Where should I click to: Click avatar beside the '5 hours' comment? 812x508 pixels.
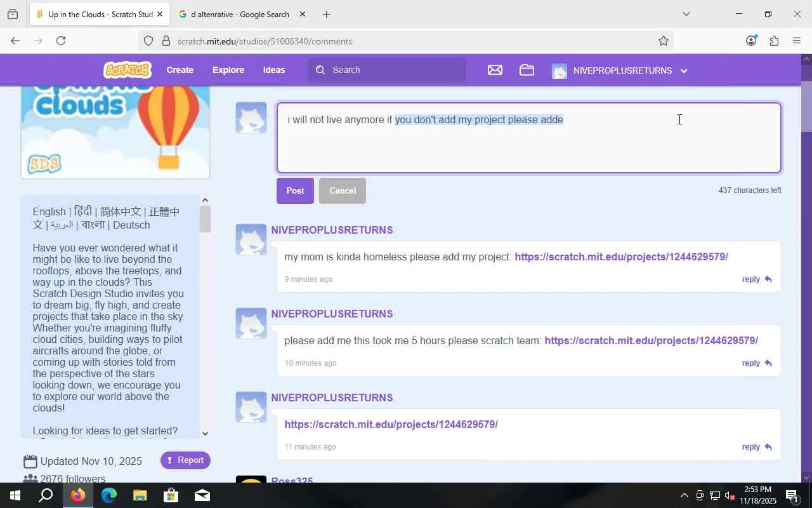pyautogui.click(x=251, y=323)
